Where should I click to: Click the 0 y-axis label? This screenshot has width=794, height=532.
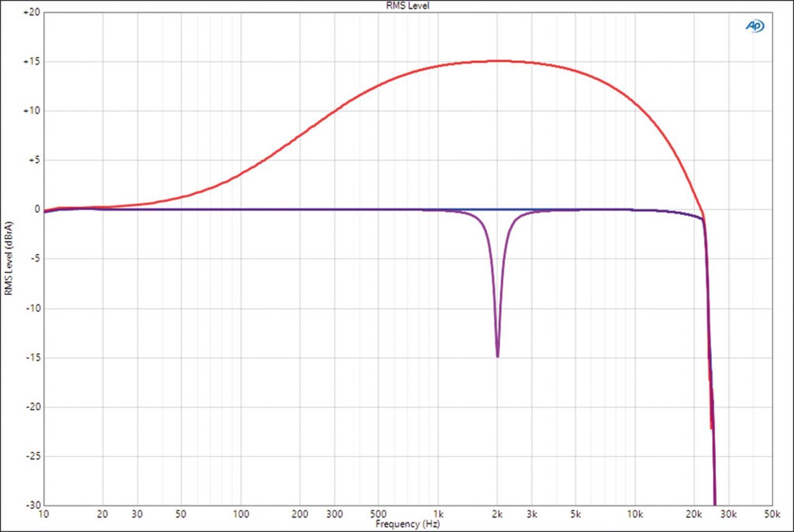37,209
